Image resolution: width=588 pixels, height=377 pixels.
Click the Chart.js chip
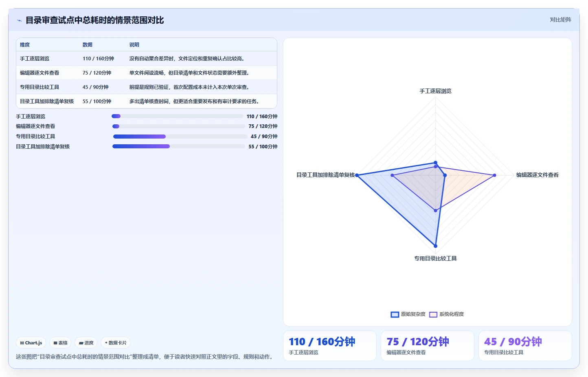click(31, 343)
